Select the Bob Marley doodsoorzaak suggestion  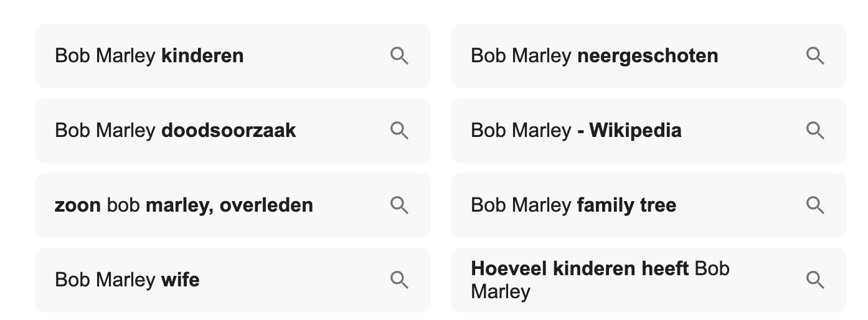point(233,131)
